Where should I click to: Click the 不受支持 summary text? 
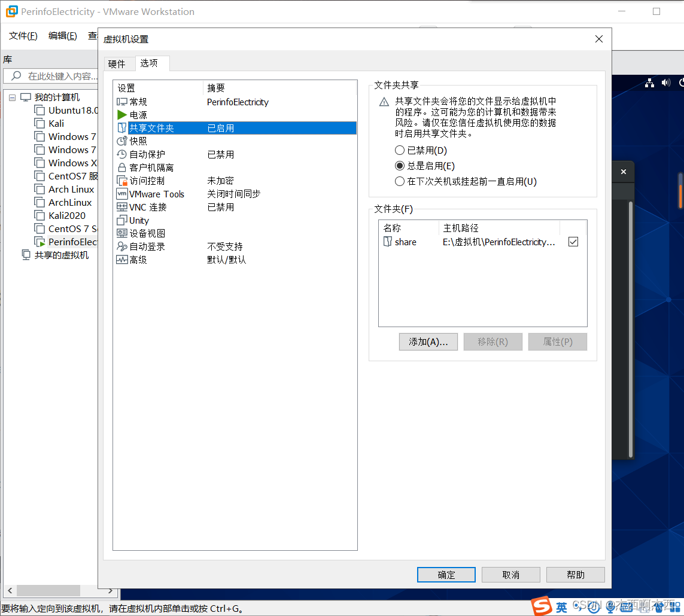tap(224, 247)
